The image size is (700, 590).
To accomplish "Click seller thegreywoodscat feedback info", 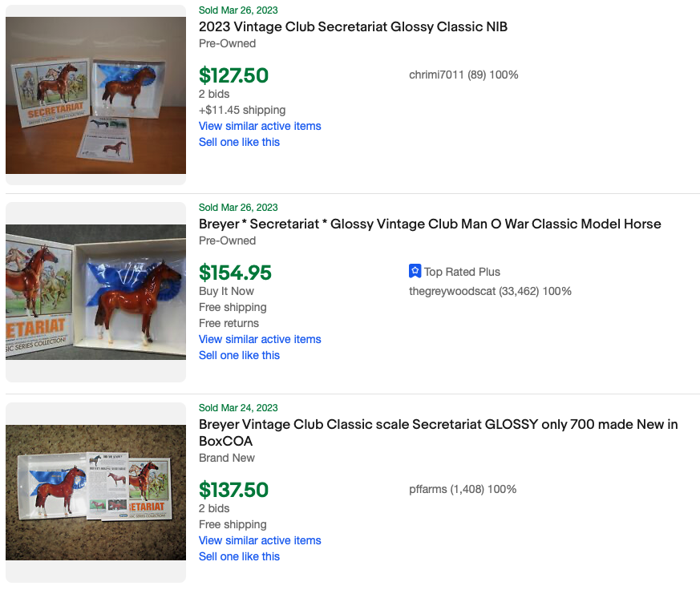I will click(x=490, y=291).
